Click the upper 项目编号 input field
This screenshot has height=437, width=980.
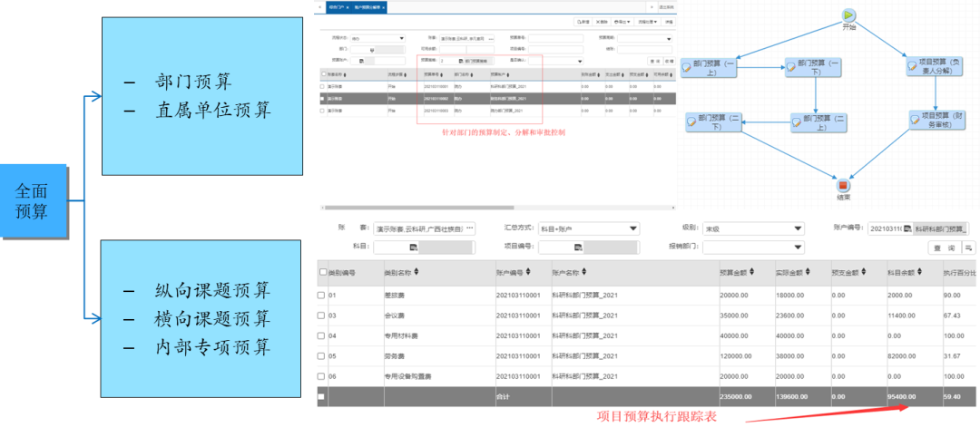[x=555, y=49]
